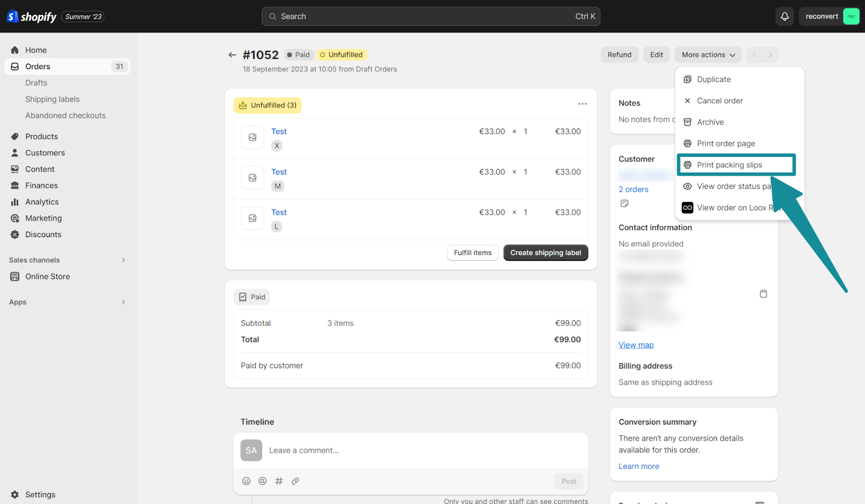The width and height of the screenshot is (865, 504).
Task: Open Settings in the sidebar
Action: tap(40, 495)
